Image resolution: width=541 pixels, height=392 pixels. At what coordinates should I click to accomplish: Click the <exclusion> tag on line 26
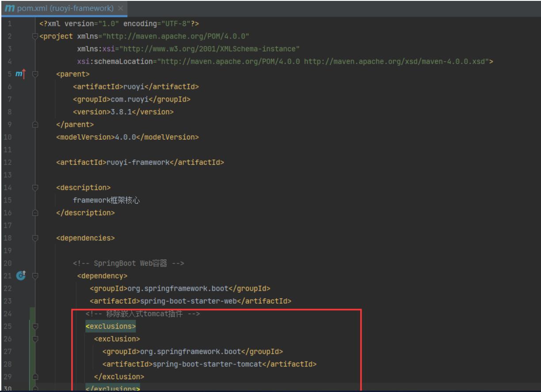117,339
